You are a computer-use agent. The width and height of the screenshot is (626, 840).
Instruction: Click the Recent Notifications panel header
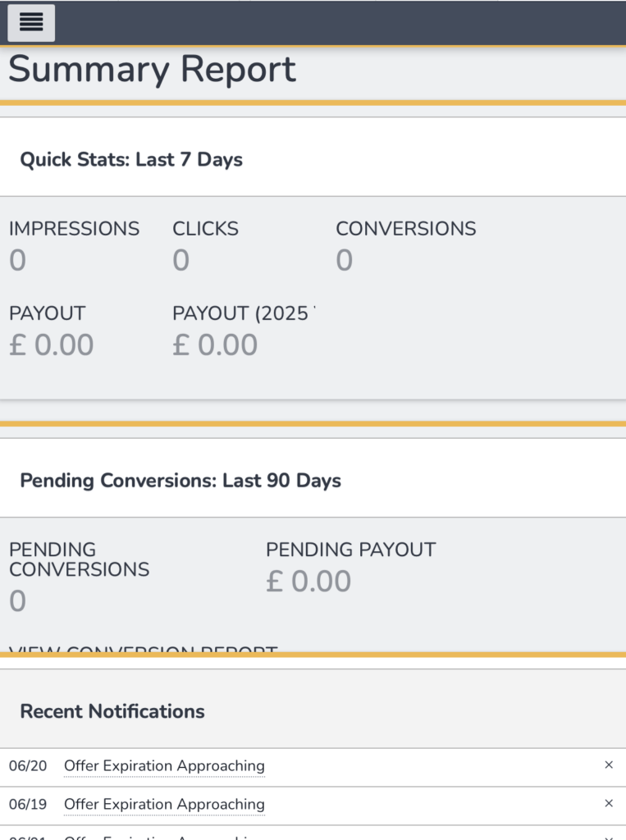(x=112, y=711)
